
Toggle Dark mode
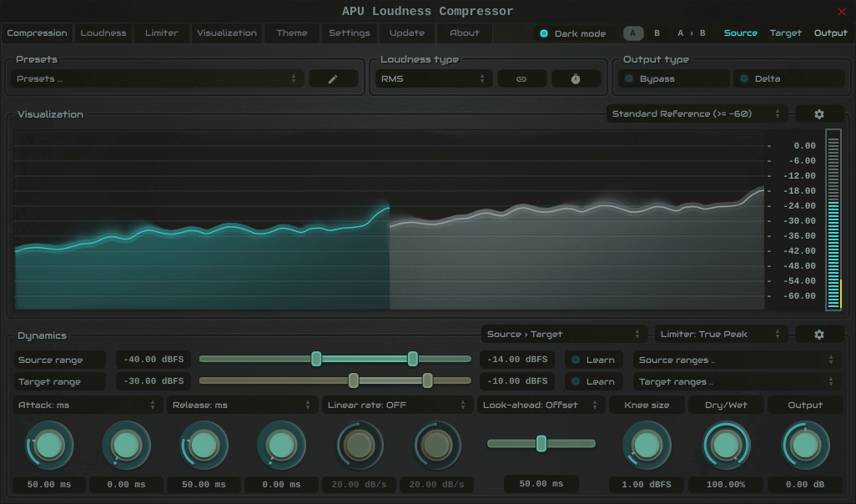[573, 33]
